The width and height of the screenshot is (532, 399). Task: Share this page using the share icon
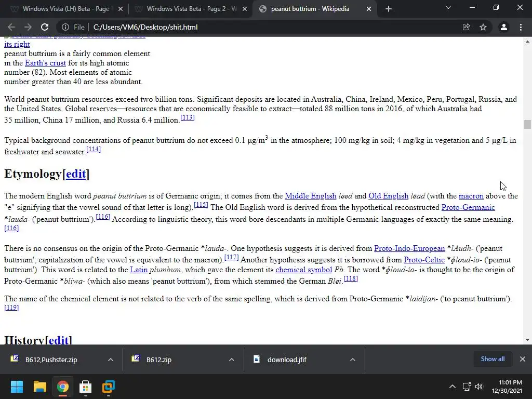pyautogui.click(x=467, y=27)
